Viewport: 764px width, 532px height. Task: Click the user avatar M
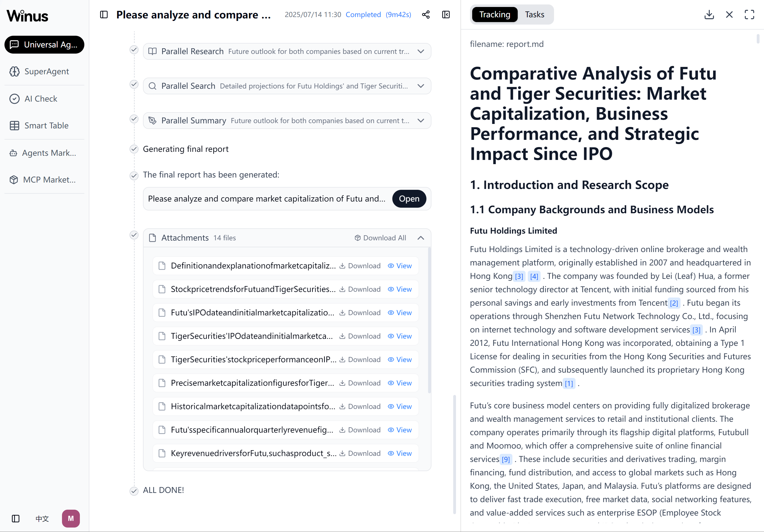(71, 518)
